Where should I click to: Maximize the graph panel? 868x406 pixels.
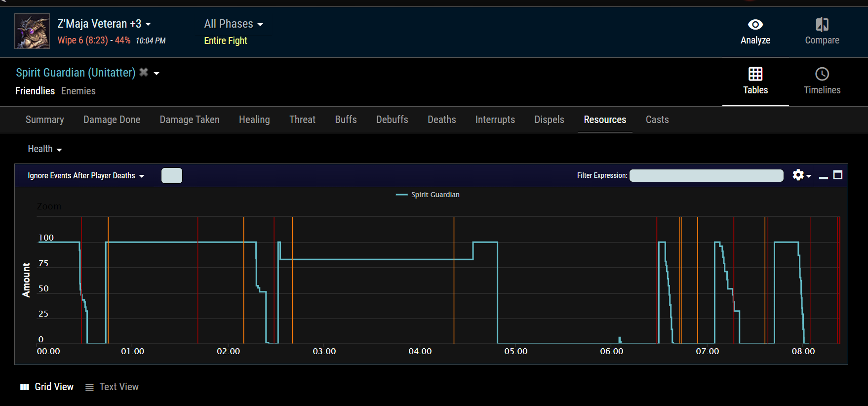[838, 175]
